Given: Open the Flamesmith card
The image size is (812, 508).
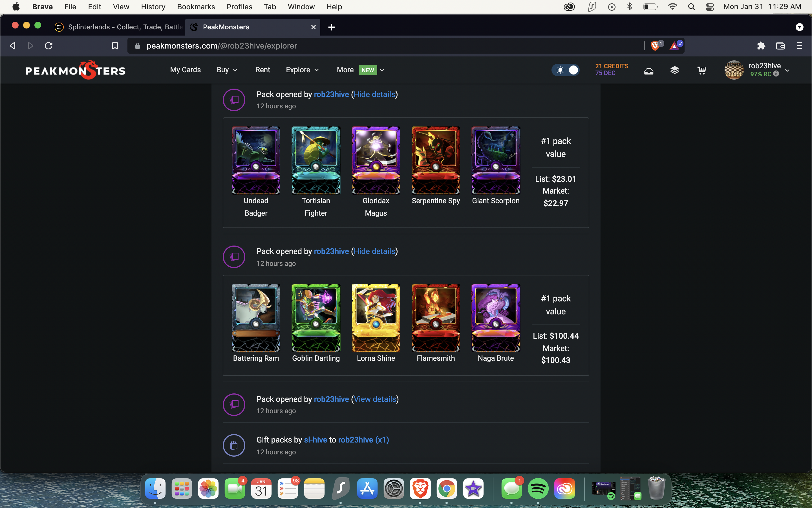Looking at the screenshot, I should coord(436,318).
